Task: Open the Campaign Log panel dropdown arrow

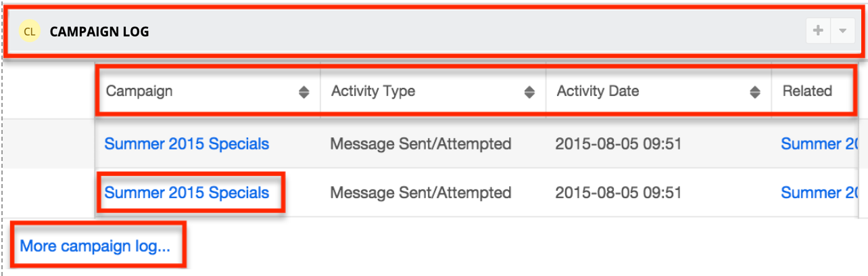Action: coord(842,31)
